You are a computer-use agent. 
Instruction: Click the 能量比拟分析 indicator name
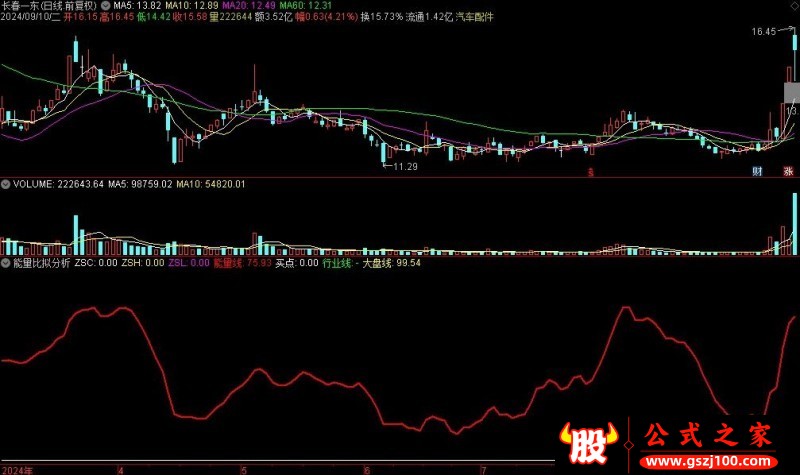42,263
